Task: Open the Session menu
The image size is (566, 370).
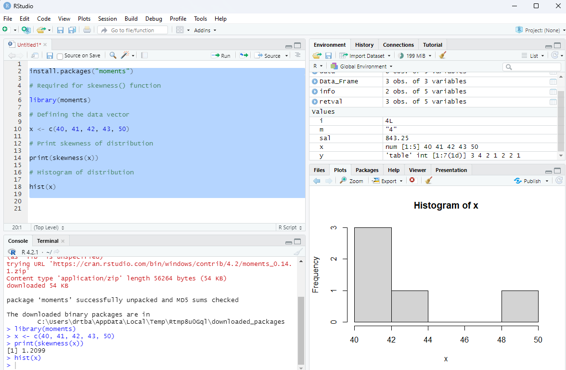Action: tap(107, 18)
